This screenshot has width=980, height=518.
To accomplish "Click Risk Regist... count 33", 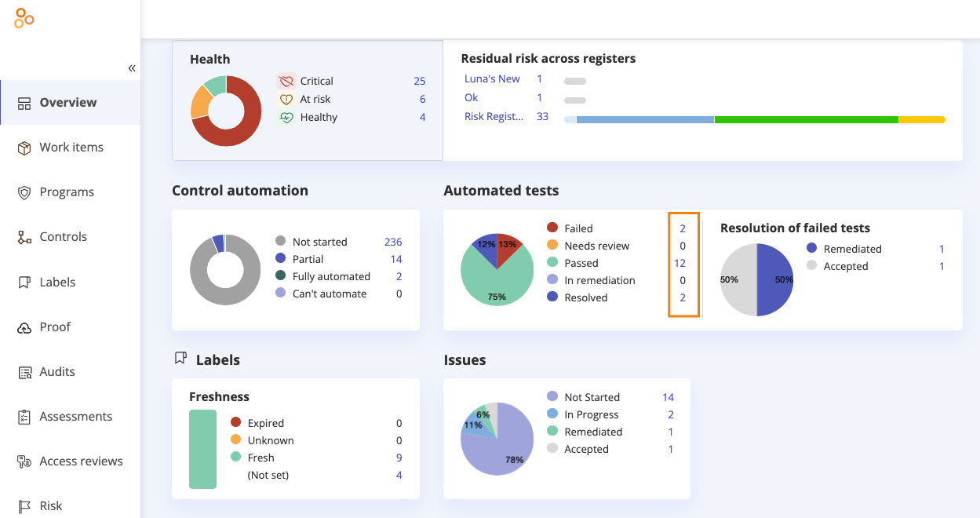I will click(x=542, y=116).
